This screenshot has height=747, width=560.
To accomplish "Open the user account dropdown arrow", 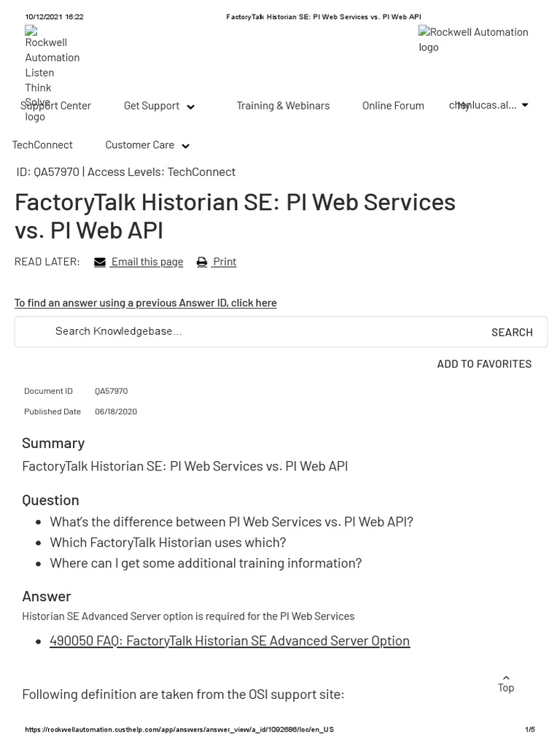I will 524,105.
